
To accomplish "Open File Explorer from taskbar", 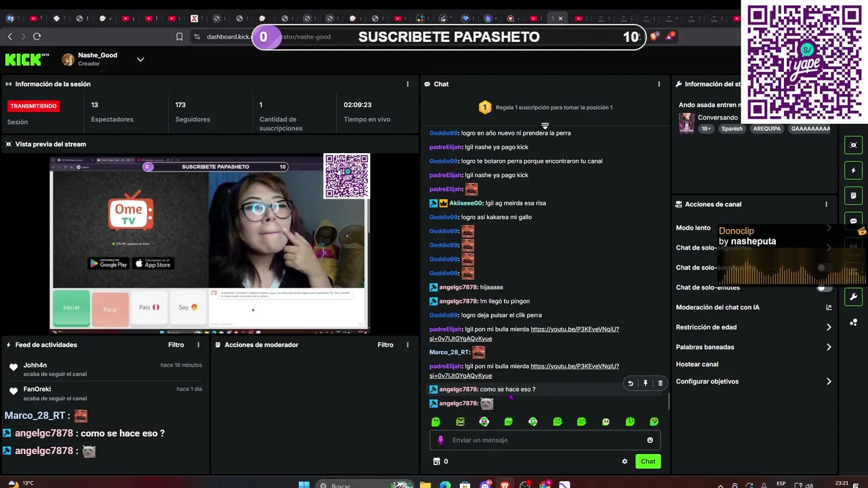I will pos(425,485).
